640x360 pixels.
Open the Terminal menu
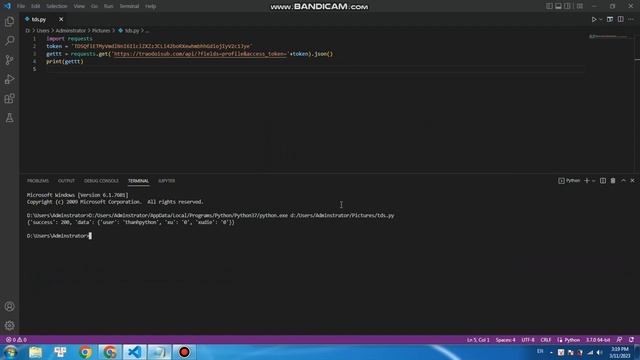(129, 6)
